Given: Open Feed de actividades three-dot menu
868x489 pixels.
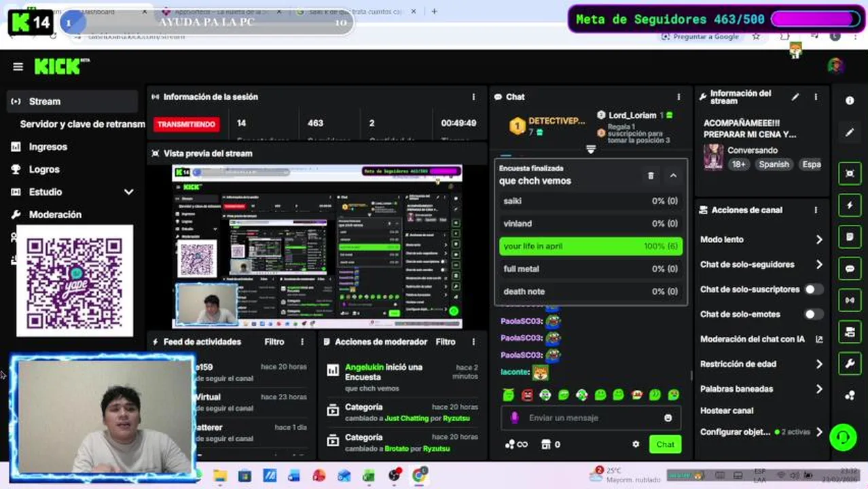Looking at the screenshot, I should point(302,342).
